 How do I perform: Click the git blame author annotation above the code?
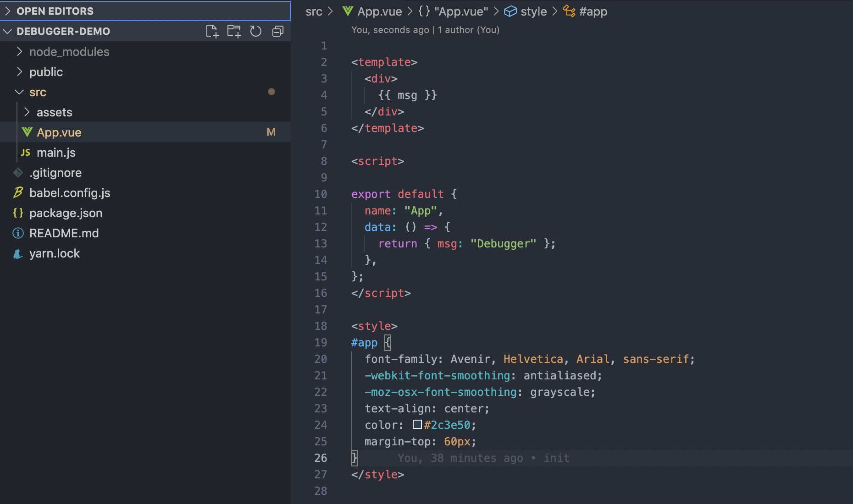425,30
